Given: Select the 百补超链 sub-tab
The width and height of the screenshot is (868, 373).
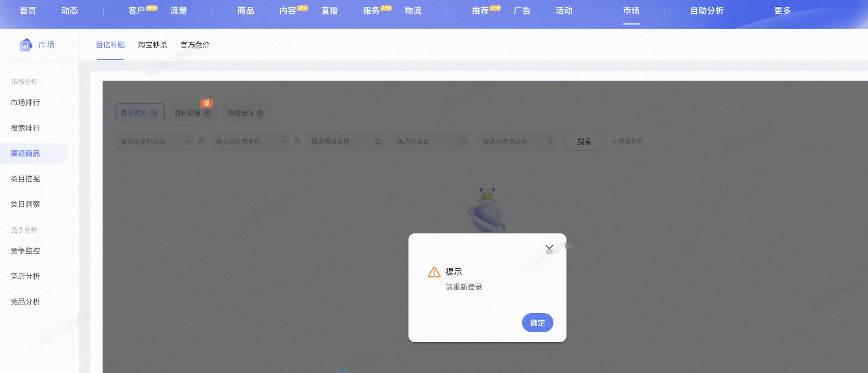Looking at the screenshot, I should [193, 113].
